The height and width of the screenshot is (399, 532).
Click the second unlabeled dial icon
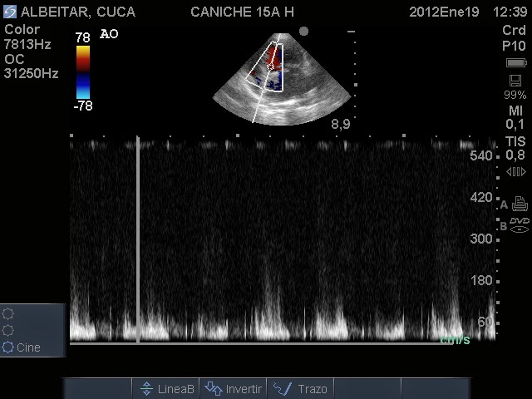(7, 330)
